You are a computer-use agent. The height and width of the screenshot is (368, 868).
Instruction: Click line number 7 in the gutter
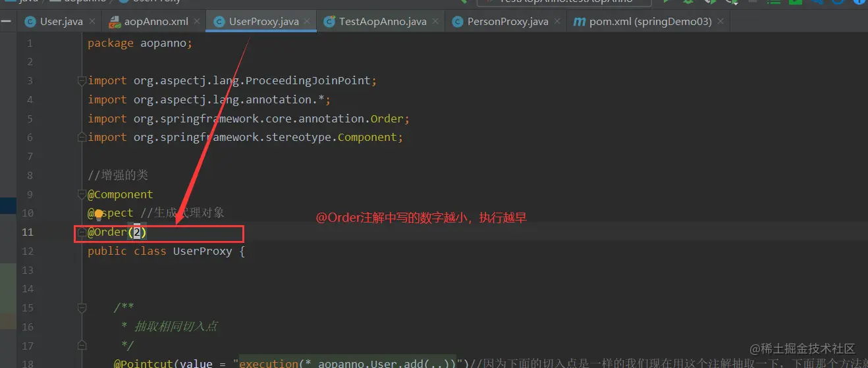[30, 157]
